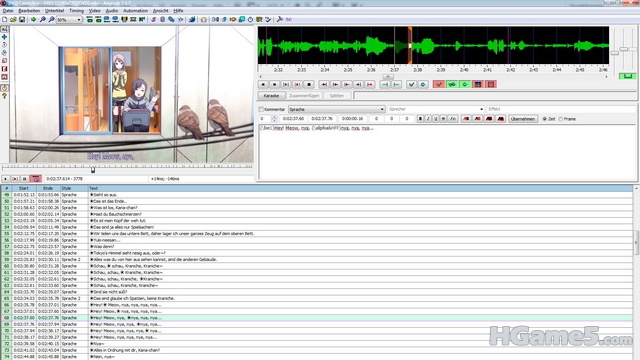Click the Italic formatting button

[x=428, y=119]
